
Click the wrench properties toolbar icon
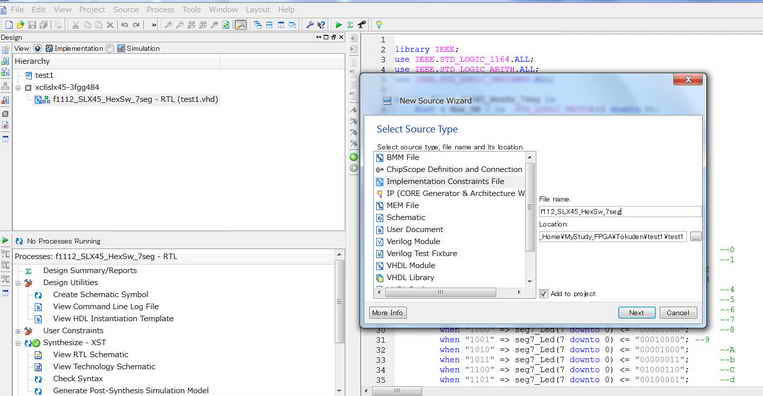pyautogui.click(x=309, y=25)
